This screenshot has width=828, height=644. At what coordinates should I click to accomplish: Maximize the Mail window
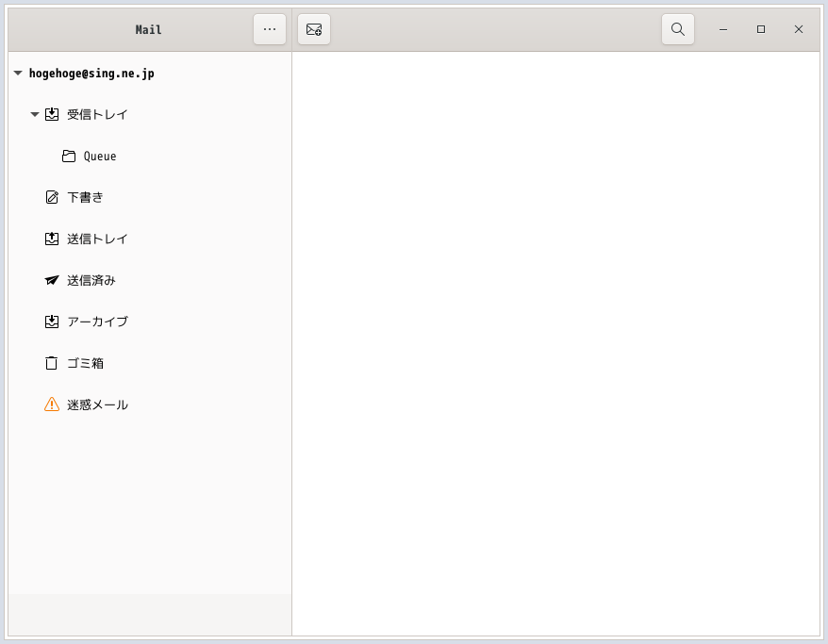tap(761, 29)
